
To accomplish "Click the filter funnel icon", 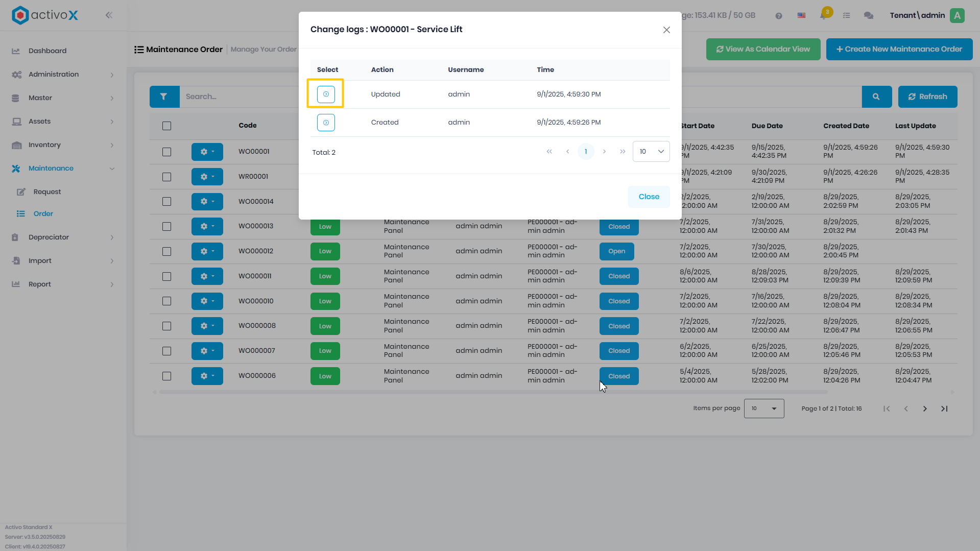I will coord(164,97).
